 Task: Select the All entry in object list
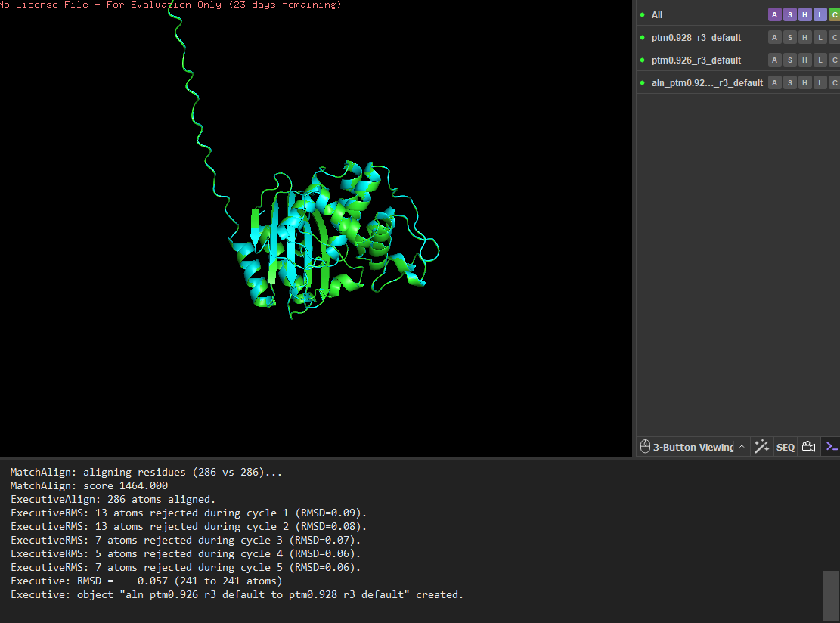click(x=657, y=15)
